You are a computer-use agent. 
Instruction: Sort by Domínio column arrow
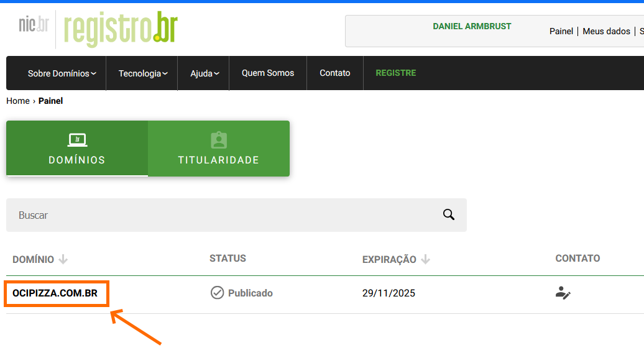(x=63, y=259)
